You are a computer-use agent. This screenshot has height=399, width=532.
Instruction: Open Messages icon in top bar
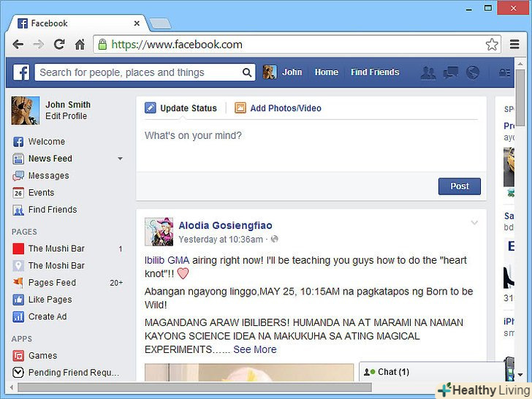coord(451,72)
